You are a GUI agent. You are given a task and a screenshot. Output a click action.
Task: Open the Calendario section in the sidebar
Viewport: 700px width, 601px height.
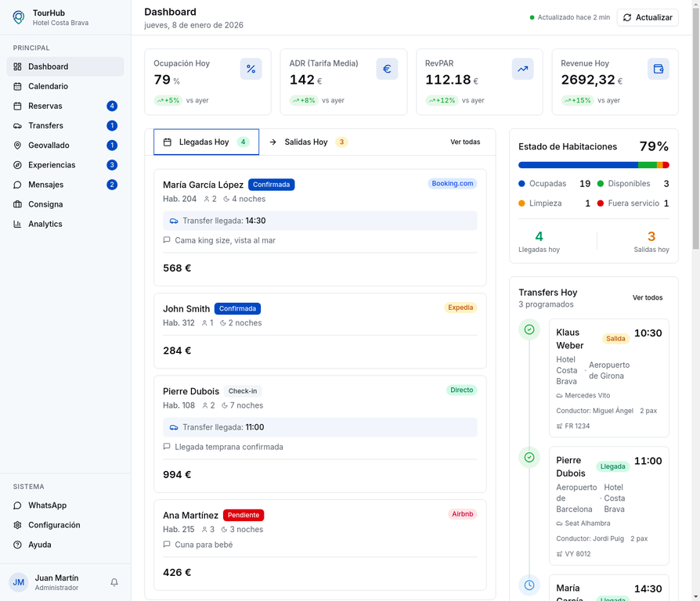48,86
